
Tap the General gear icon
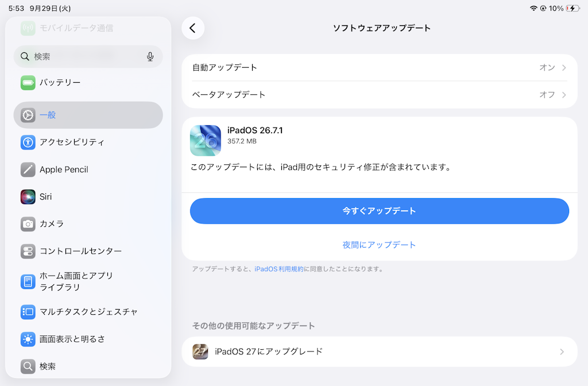[x=28, y=115]
